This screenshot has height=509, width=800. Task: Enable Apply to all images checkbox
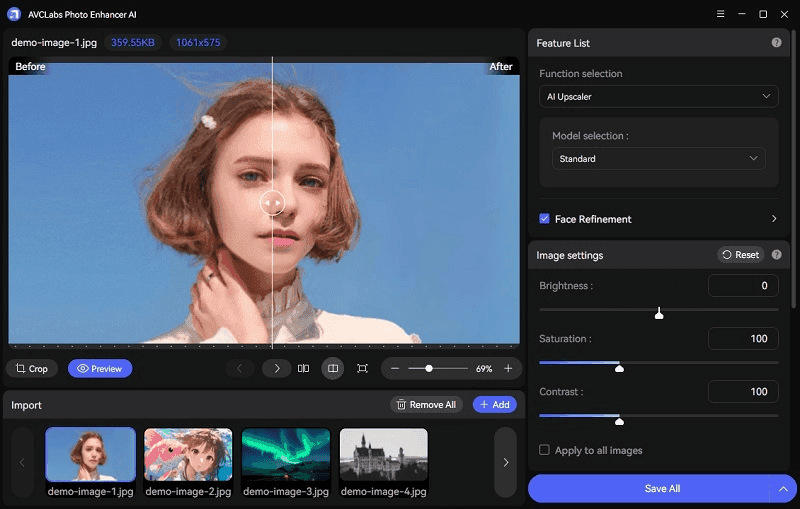tap(544, 450)
